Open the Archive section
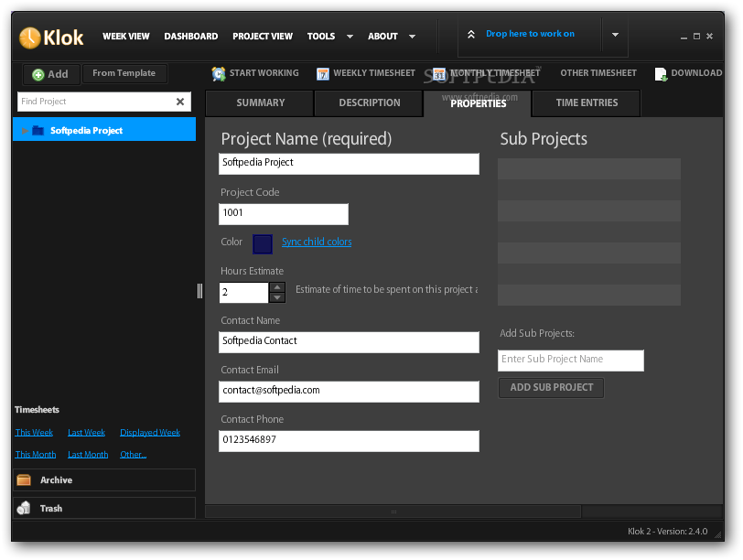The height and width of the screenshot is (560, 743). [104, 479]
